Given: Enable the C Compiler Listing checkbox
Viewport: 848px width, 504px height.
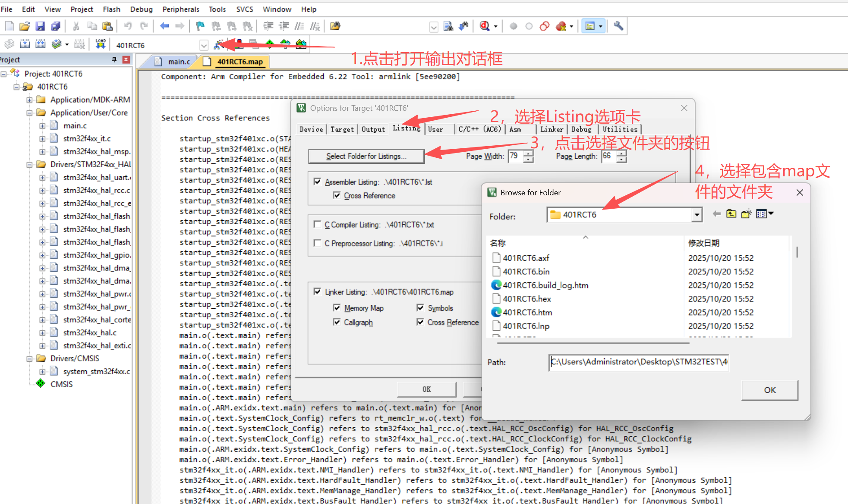Looking at the screenshot, I should 318,225.
